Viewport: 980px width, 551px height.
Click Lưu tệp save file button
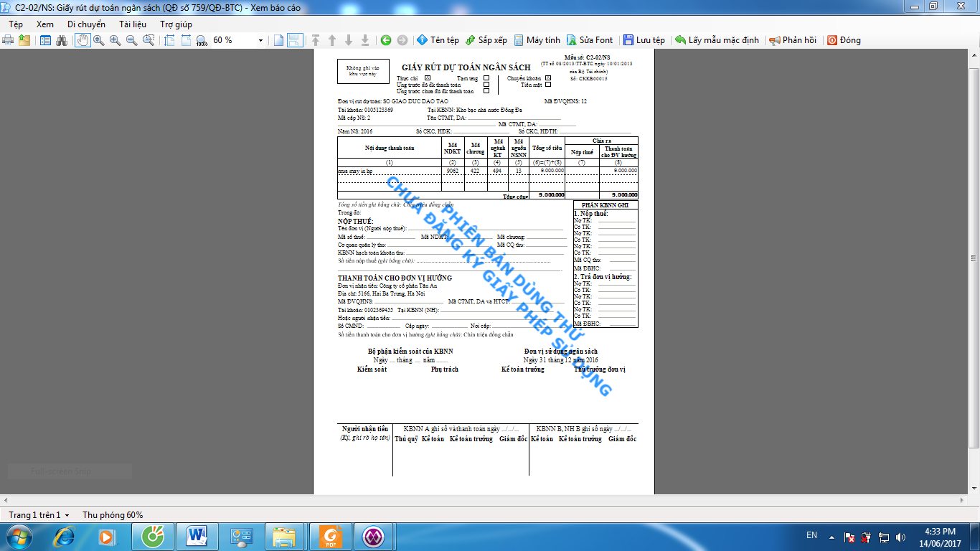tap(644, 40)
